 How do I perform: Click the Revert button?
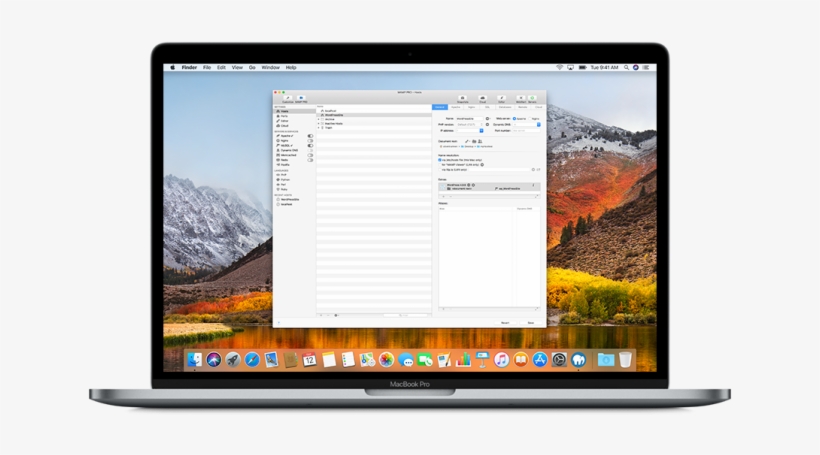click(x=505, y=323)
